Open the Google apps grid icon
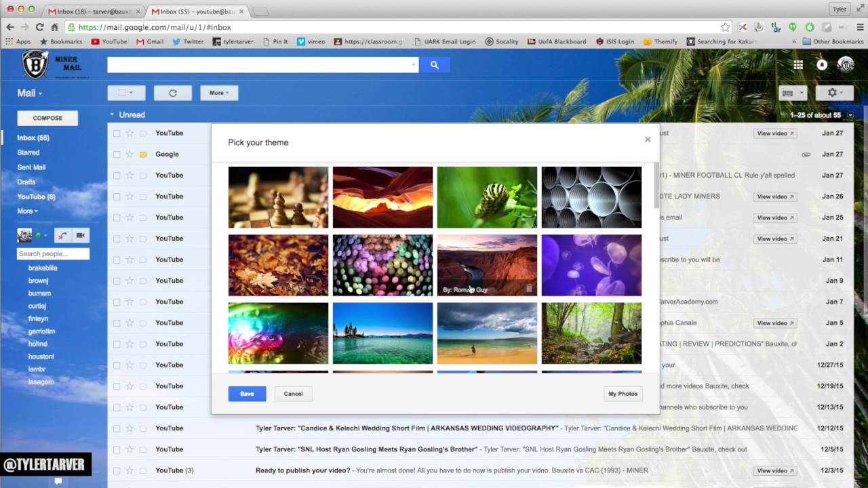The height and width of the screenshot is (488, 868). (x=798, y=65)
